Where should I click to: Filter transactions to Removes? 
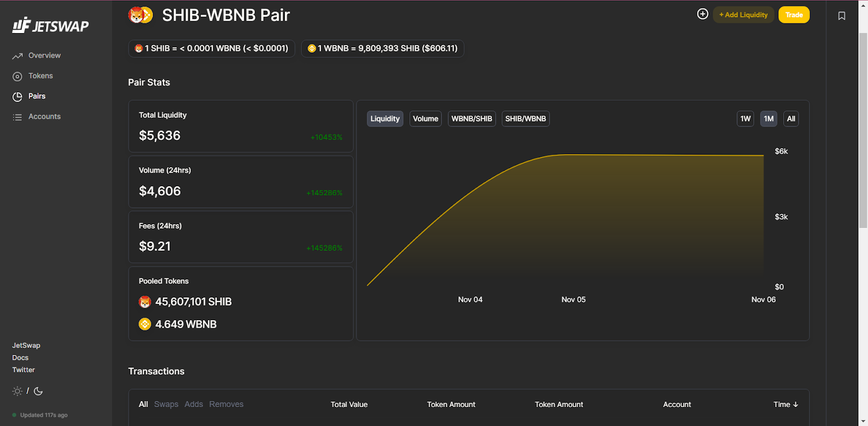coord(226,404)
